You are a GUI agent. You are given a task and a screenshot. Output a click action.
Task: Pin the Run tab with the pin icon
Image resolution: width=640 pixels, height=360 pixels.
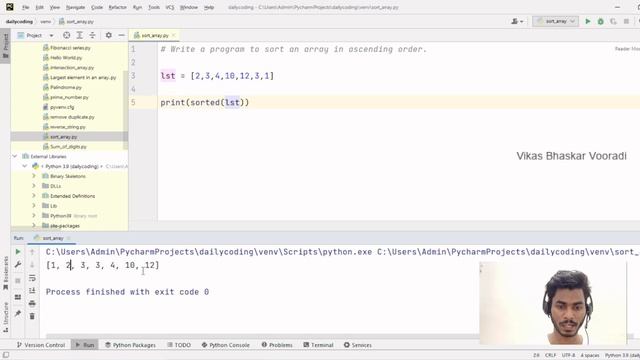point(18,313)
